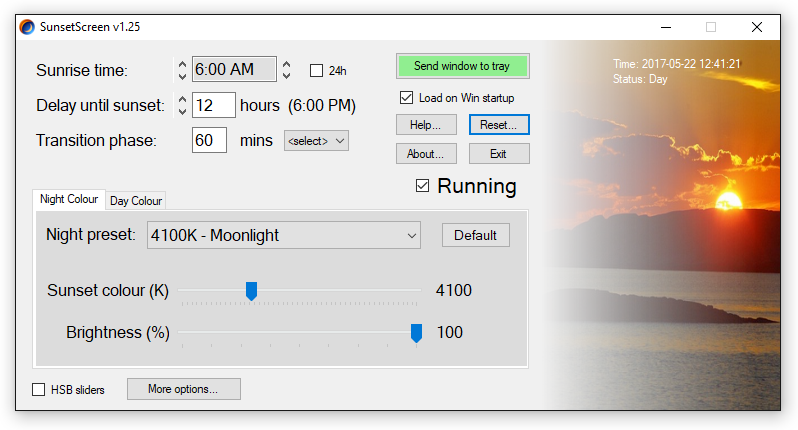
Task: Uncheck the Running checkbox
Action: click(422, 186)
